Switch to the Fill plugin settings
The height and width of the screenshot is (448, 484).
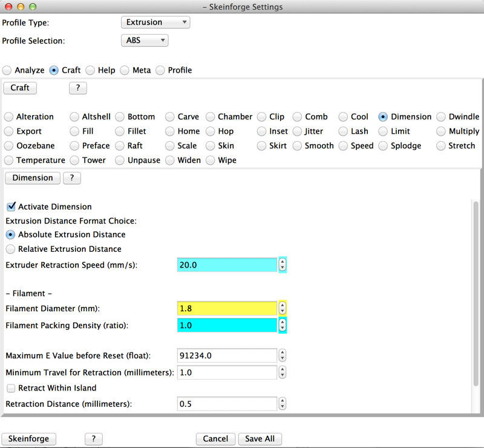74,131
